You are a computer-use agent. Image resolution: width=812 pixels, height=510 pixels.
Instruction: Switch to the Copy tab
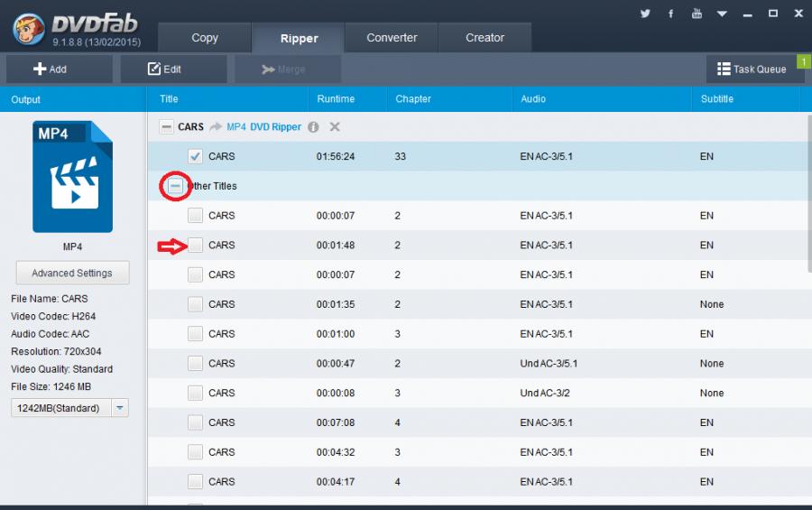click(205, 38)
